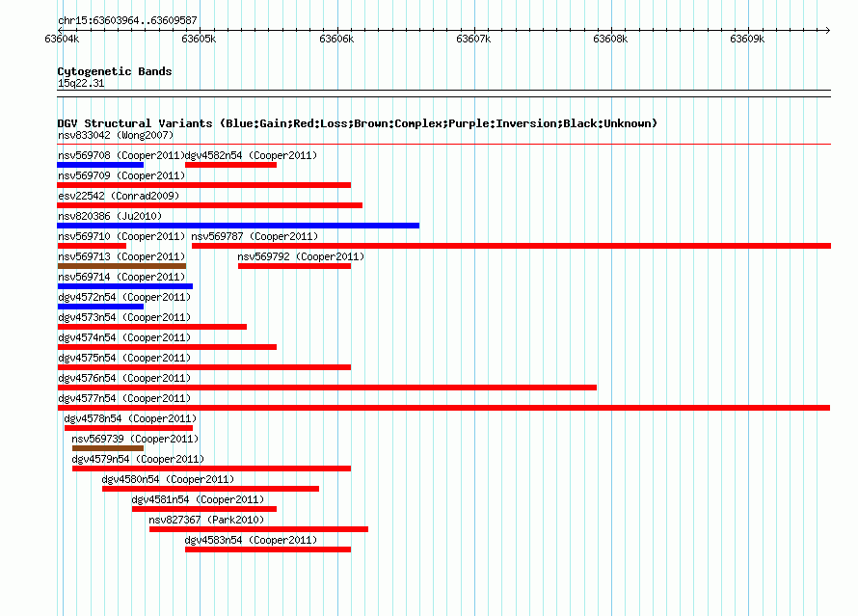
Task: Click the ruler's right arrow end
Action: point(827,30)
